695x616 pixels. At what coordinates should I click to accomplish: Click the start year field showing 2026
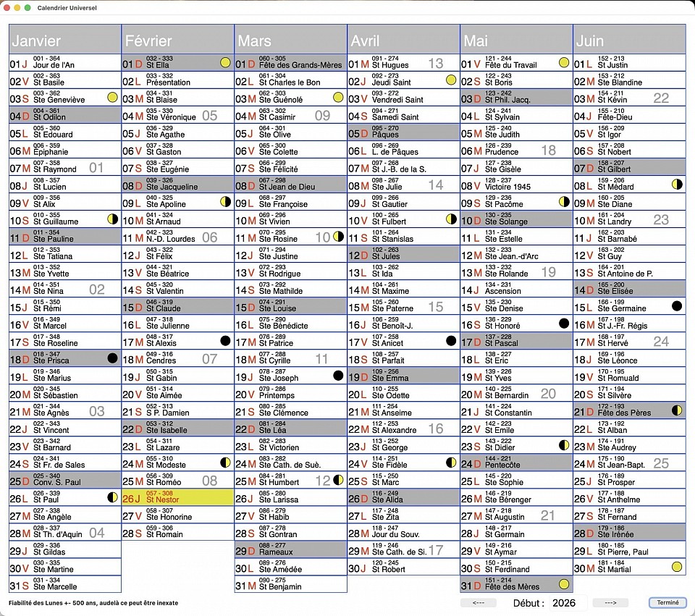tap(564, 602)
